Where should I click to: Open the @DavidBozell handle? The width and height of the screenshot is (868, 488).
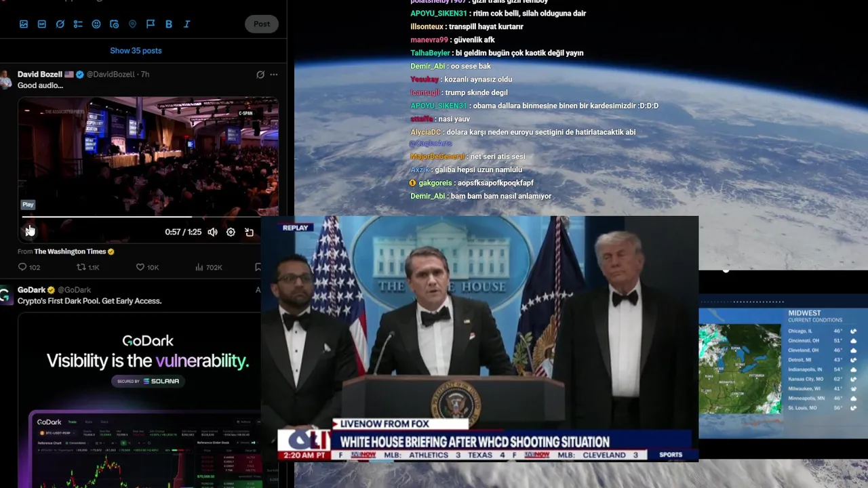click(111, 75)
